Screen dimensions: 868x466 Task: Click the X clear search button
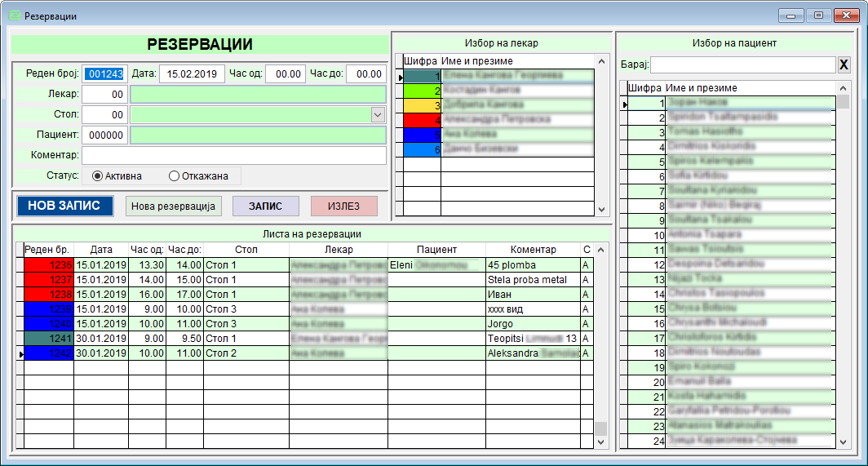coord(844,65)
